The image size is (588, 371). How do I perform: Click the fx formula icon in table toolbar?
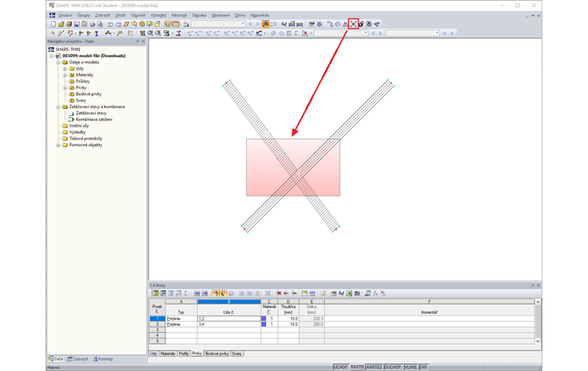[375, 294]
